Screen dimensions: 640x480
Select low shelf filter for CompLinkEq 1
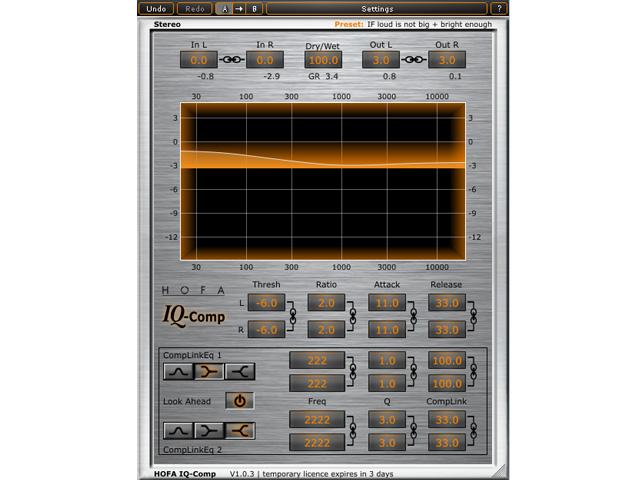(209, 371)
